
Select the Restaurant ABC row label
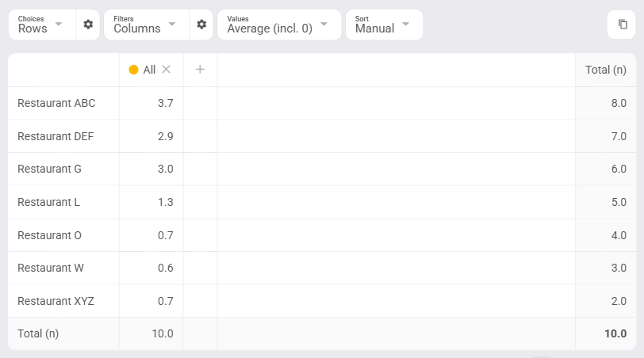(x=56, y=103)
